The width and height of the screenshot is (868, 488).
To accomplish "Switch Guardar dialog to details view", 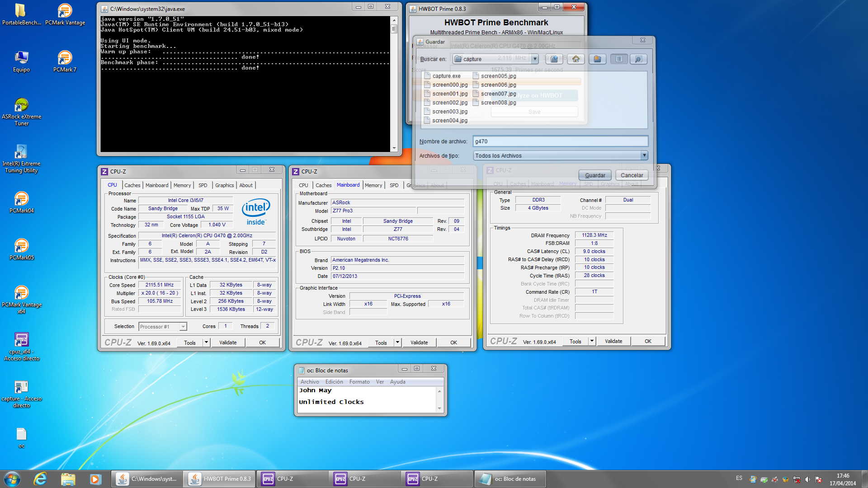I will point(638,59).
